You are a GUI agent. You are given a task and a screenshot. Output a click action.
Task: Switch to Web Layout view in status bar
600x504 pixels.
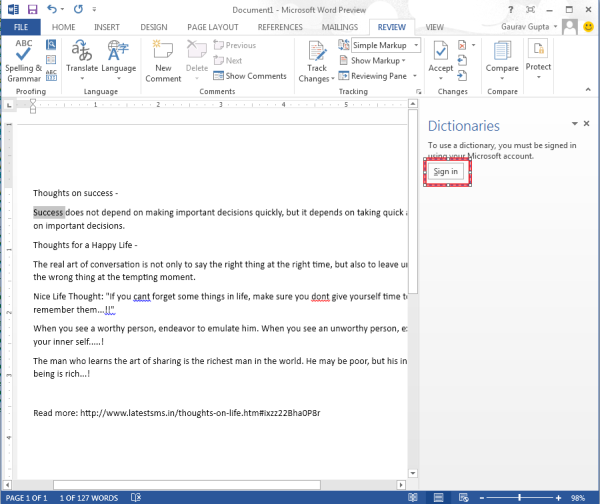tap(463, 497)
